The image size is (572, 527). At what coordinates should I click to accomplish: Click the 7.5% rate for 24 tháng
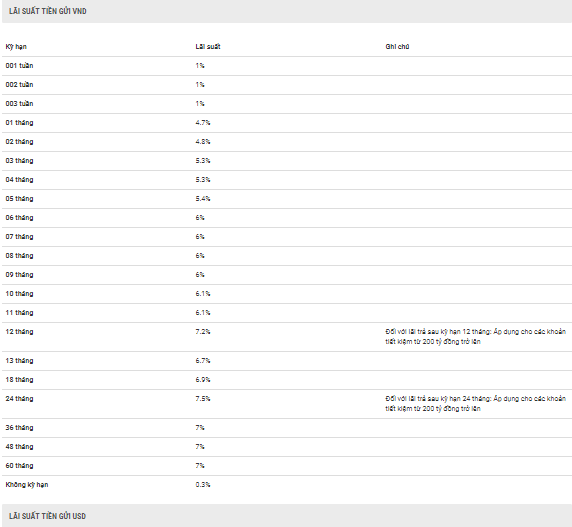click(x=203, y=399)
